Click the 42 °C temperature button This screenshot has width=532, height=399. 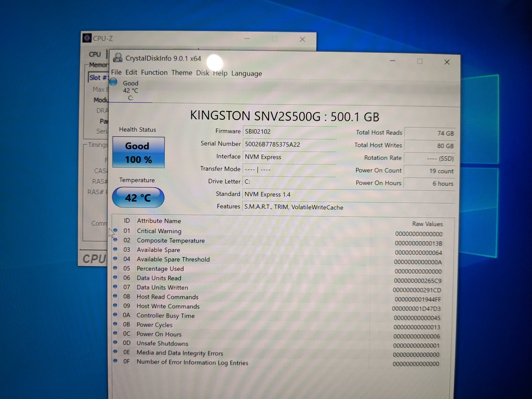point(138,198)
